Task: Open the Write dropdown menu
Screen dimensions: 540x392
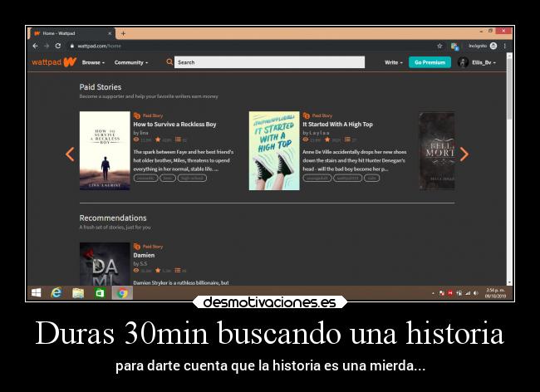Action: tap(394, 62)
